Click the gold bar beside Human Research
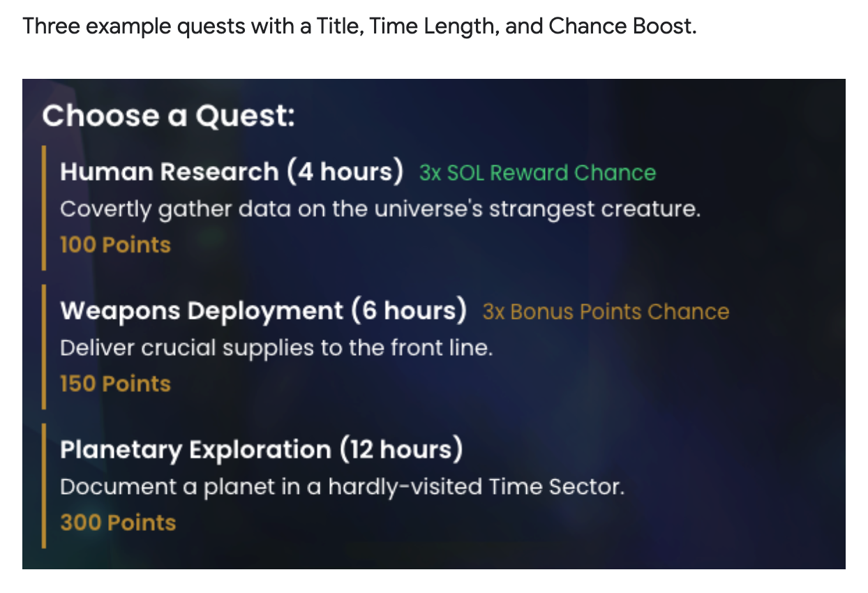 [44, 207]
